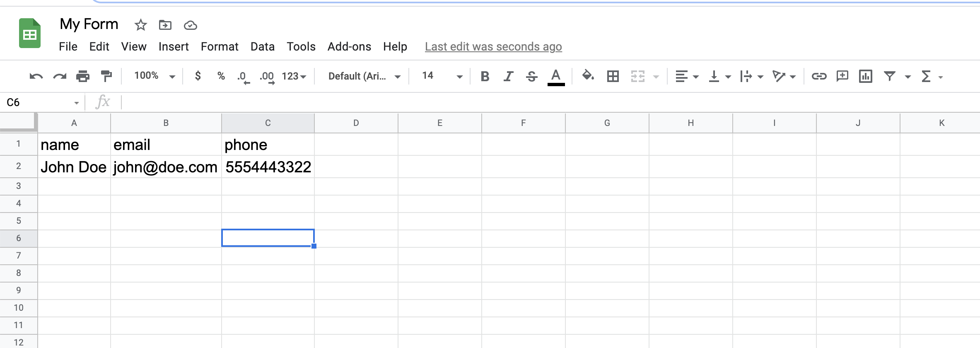Screen dimensions: 980x348
Task: Open the File menu
Action: [68, 46]
